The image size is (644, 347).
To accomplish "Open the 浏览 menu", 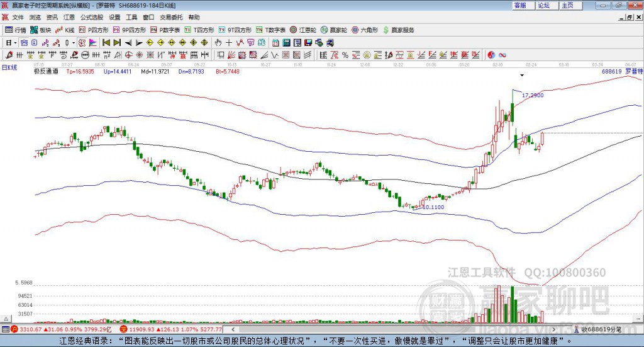I will [35, 17].
